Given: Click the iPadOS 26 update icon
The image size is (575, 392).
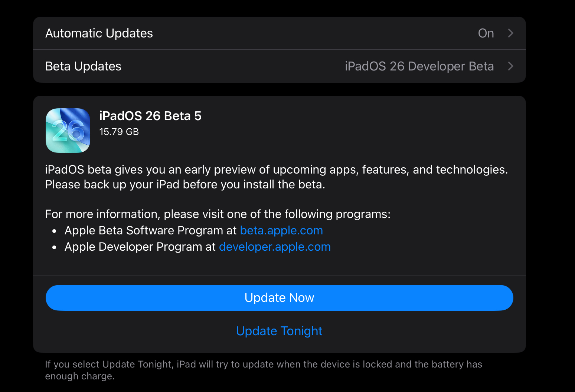Looking at the screenshot, I should pos(68,130).
